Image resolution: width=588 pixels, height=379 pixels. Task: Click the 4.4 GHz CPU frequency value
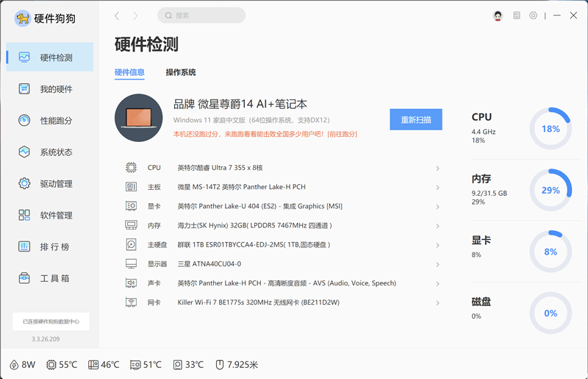[484, 132]
